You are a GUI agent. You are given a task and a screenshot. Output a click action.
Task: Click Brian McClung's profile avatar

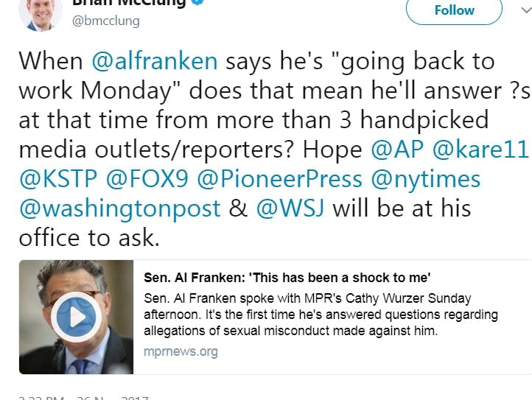39,13
